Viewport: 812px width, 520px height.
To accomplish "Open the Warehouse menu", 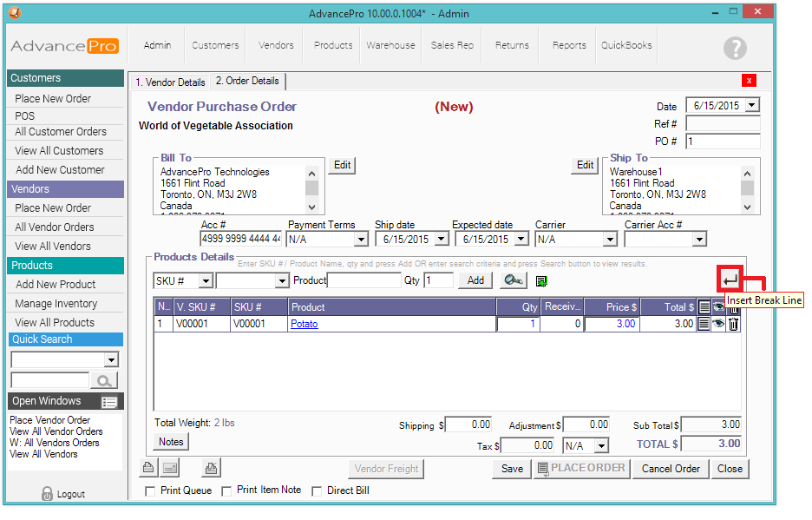I will (390, 45).
